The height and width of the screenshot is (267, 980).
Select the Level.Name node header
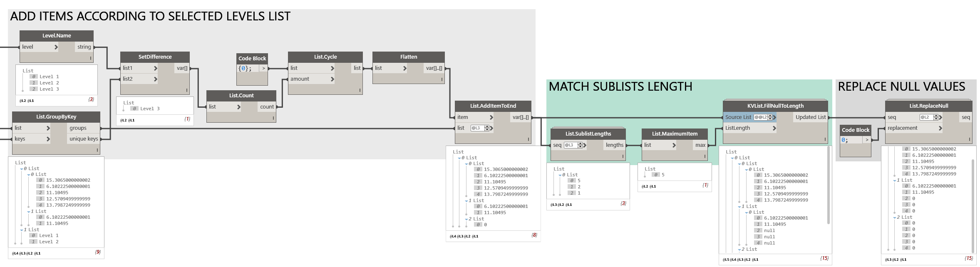[57, 36]
